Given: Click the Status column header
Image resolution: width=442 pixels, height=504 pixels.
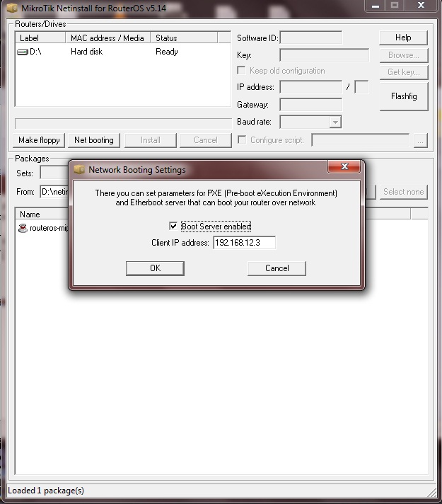Looking at the screenshot, I should 184,38.
